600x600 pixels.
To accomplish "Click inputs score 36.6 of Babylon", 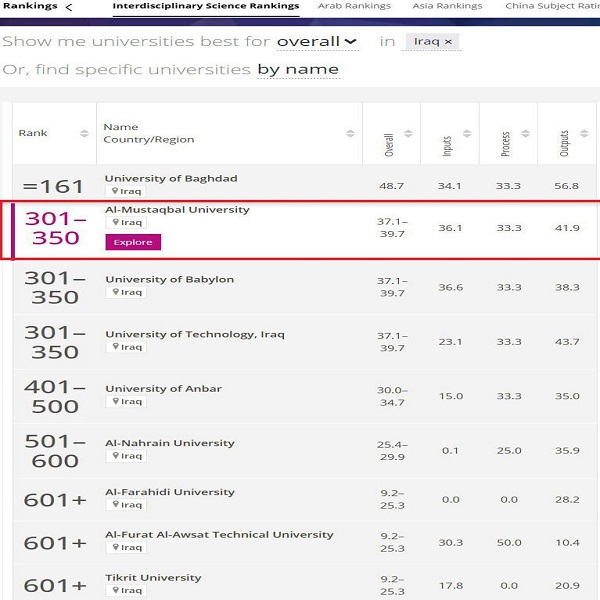I will pos(451,287).
